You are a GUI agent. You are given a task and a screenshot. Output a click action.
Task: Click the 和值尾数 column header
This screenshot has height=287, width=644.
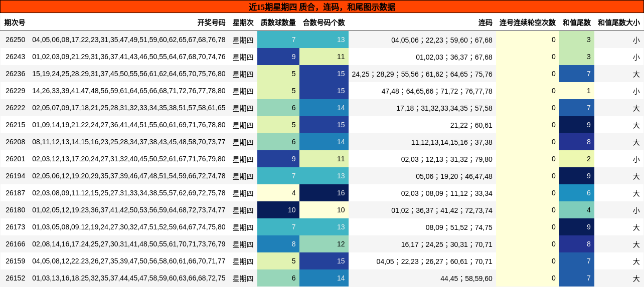click(577, 23)
